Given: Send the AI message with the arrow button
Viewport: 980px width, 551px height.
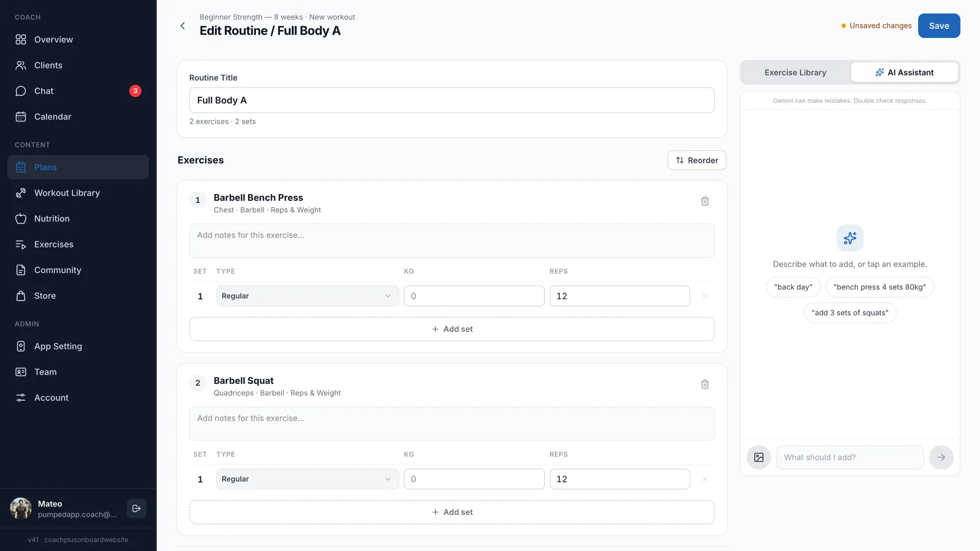Looking at the screenshot, I should [x=941, y=457].
